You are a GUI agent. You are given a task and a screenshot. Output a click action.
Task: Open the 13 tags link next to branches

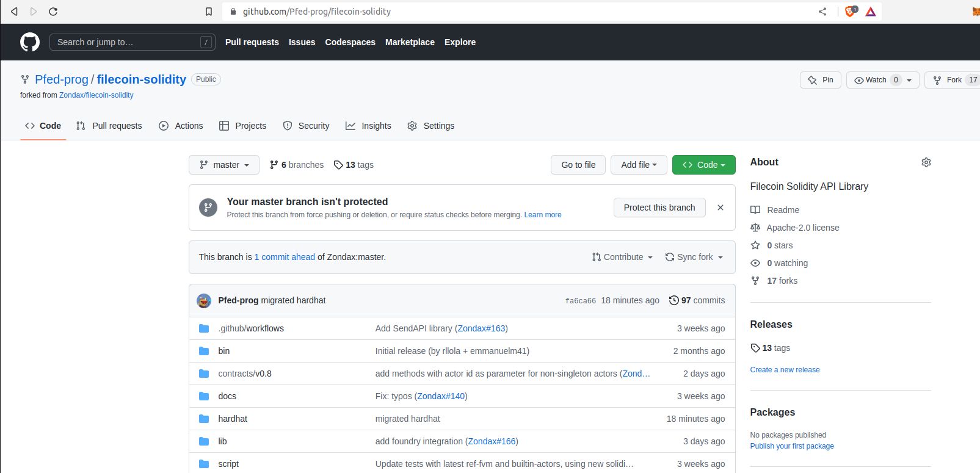(354, 165)
